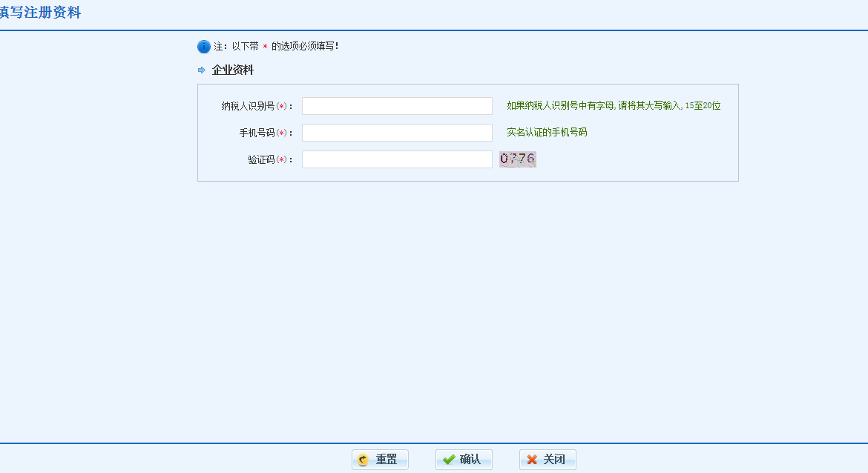
Task: Click the yellow refresh icon on 重置 button
Action: tap(363, 459)
